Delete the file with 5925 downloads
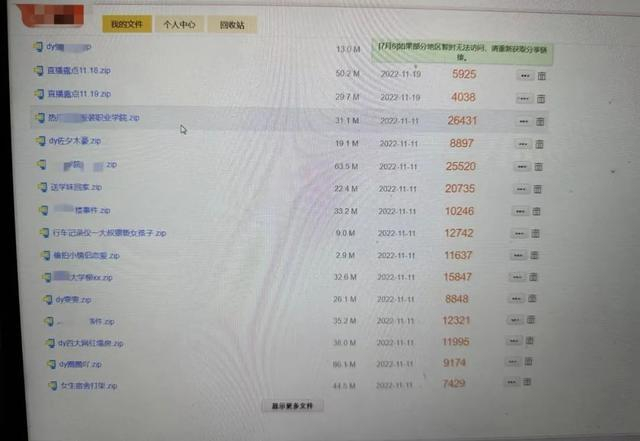This screenshot has width=640, height=441. pos(542,76)
